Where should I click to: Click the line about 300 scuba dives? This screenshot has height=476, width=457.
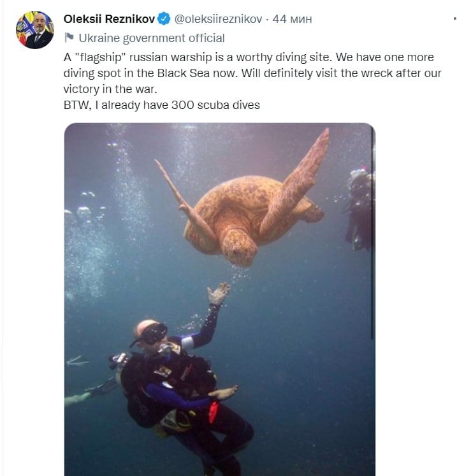tap(161, 105)
